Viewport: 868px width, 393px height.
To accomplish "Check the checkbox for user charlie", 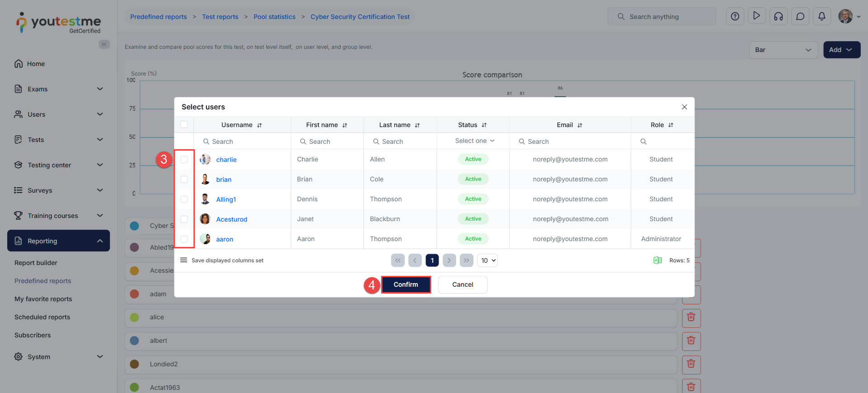I will (x=184, y=160).
